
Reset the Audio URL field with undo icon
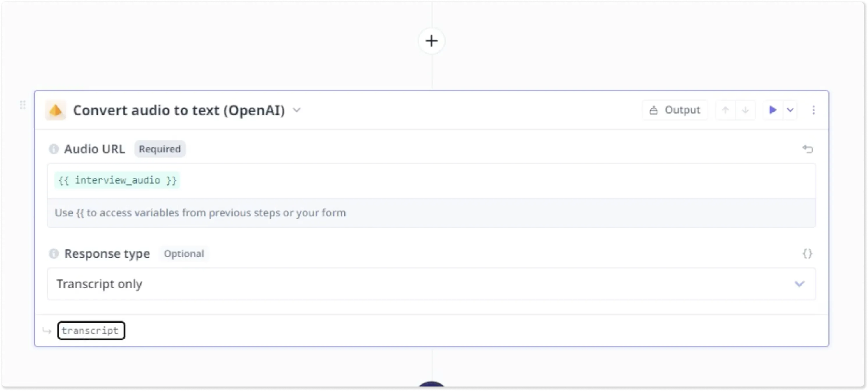click(x=808, y=149)
